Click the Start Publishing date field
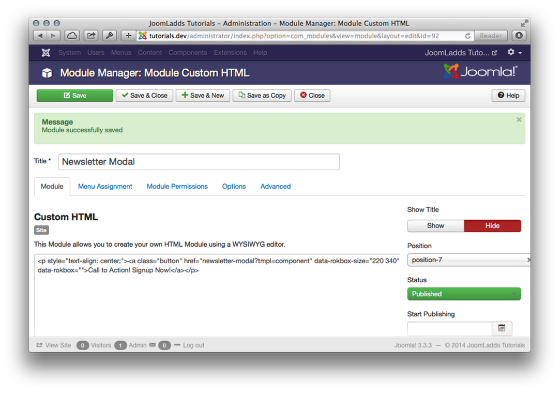This screenshot has width=560, height=393. [x=450, y=328]
